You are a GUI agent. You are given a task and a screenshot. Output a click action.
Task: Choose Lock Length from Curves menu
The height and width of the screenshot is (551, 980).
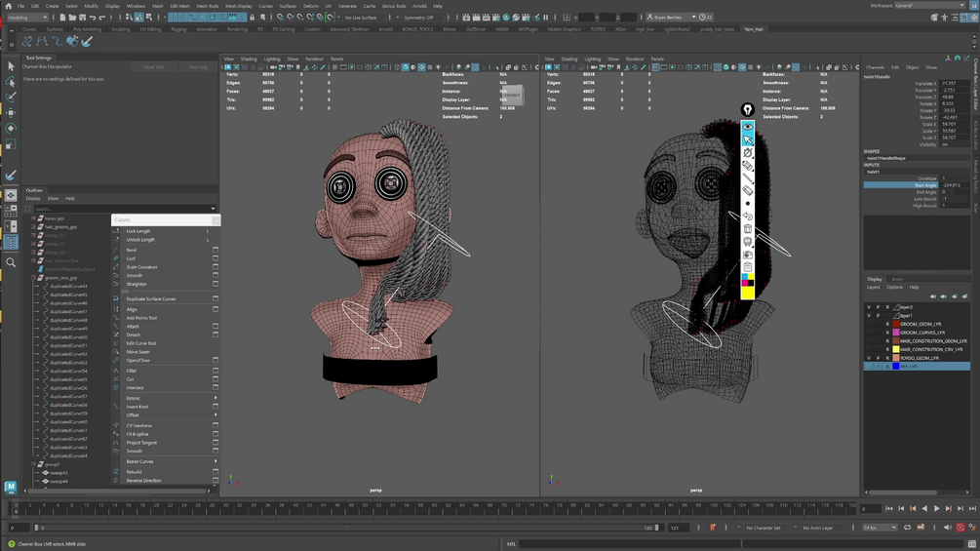pos(138,231)
